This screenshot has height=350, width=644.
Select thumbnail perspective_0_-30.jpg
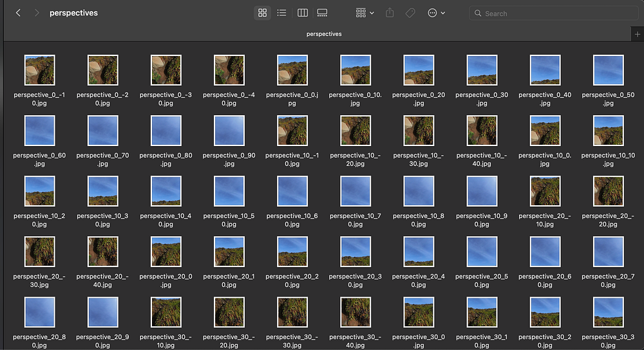[x=166, y=70]
